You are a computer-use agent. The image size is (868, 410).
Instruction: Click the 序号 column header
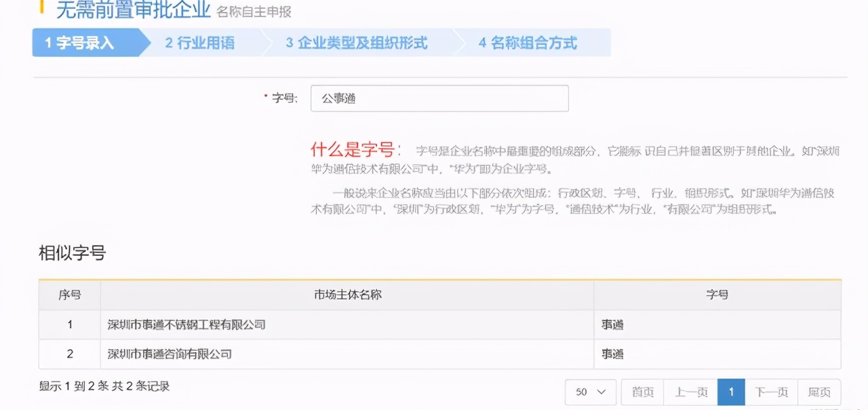70,295
